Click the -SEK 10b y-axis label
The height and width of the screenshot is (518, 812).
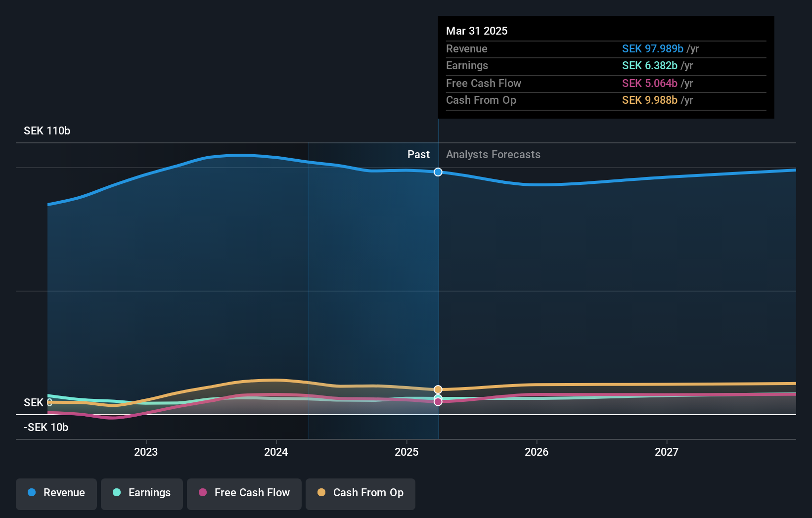[x=46, y=427]
